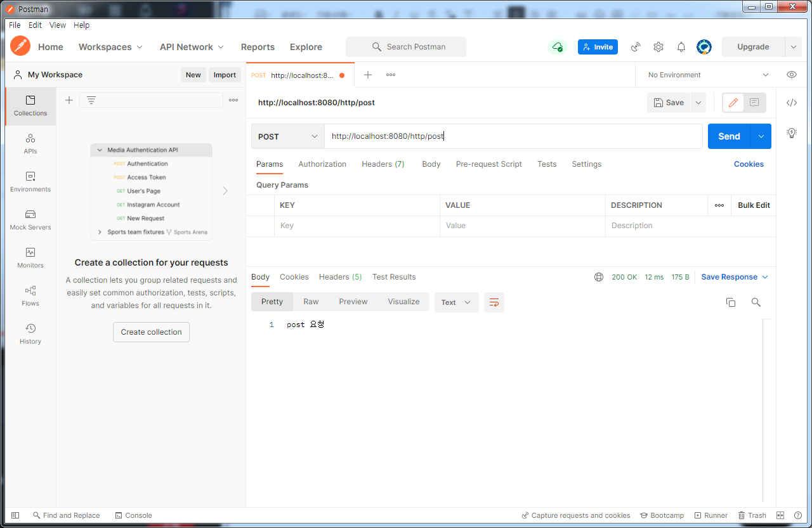Image resolution: width=812 pixels, height=528 pixels.
Task: Open the Workspaces dropdown
Action: tap(111, 47)
